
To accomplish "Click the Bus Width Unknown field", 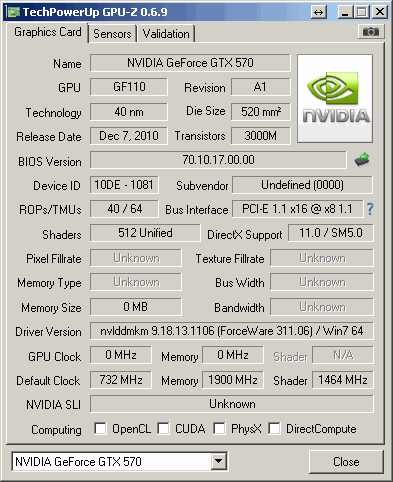I will coord(322,282).
